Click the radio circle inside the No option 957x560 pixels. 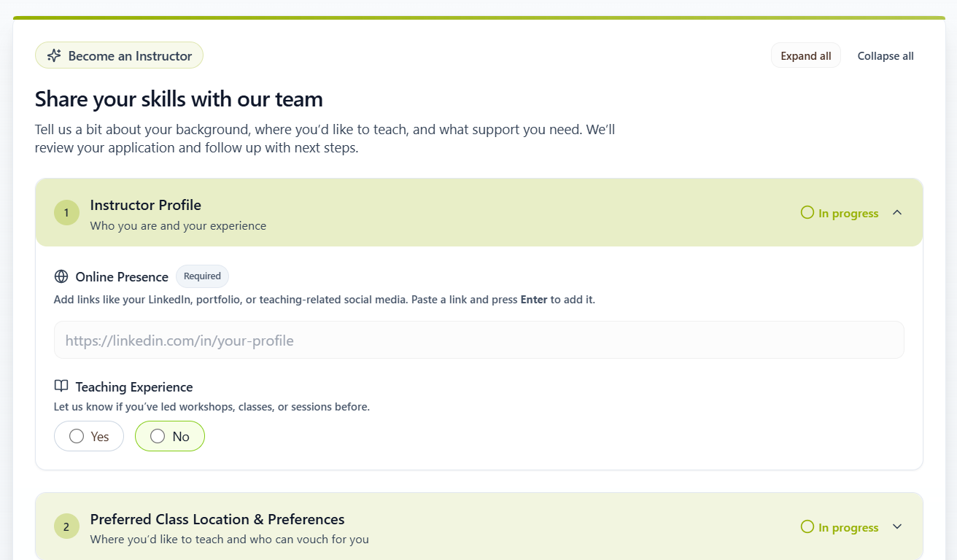(157, 435)
